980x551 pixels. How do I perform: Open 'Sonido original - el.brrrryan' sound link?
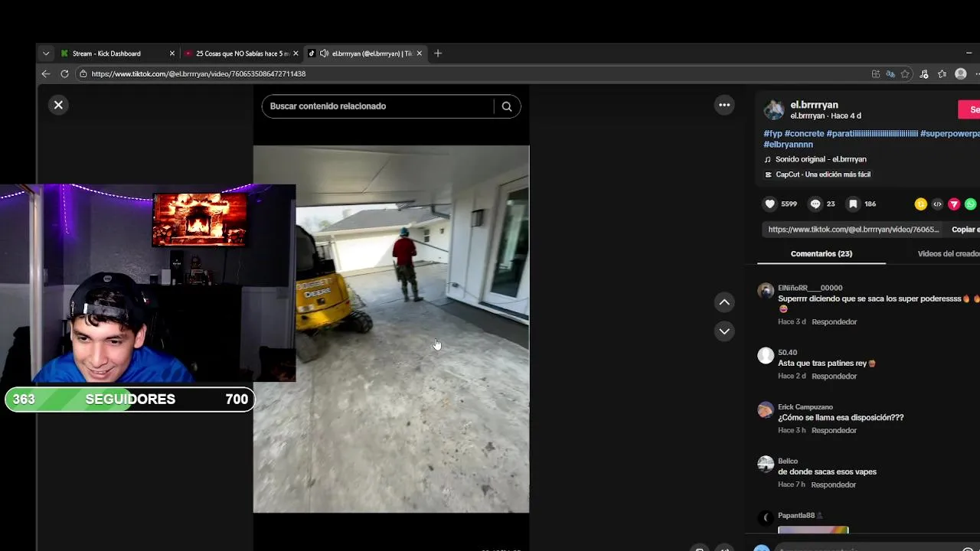coord(820,159)
